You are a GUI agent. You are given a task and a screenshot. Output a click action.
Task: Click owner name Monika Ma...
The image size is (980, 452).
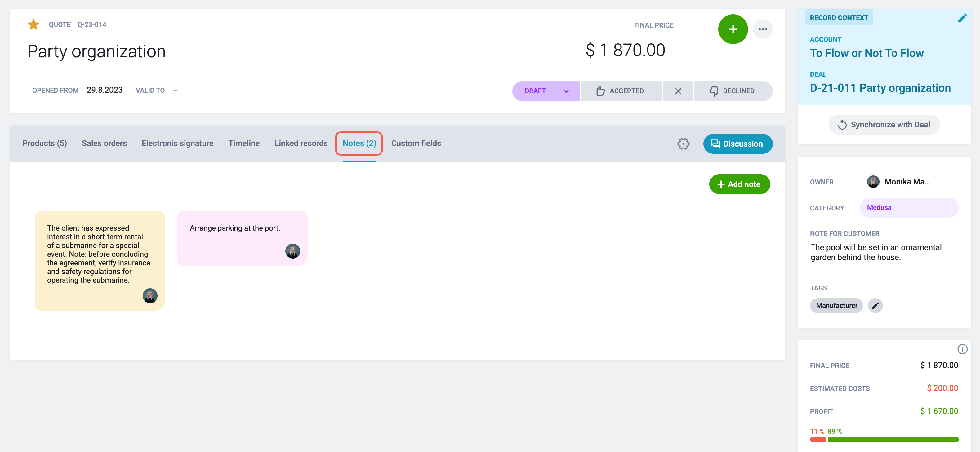(x=907, y=182)
